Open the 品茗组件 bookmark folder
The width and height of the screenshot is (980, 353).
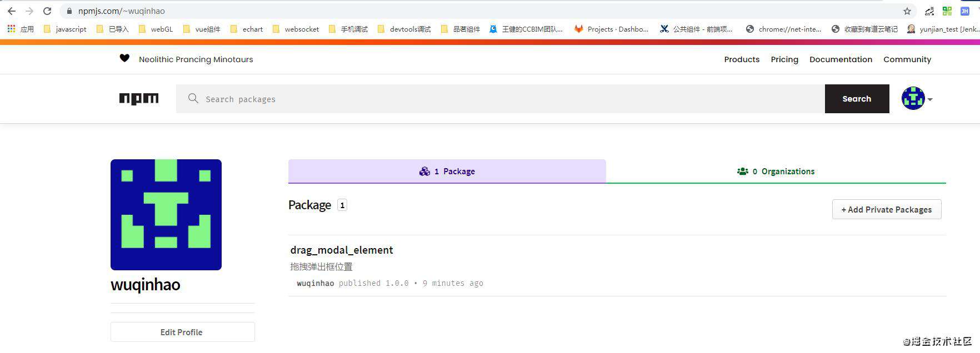(x=461, y=29)
